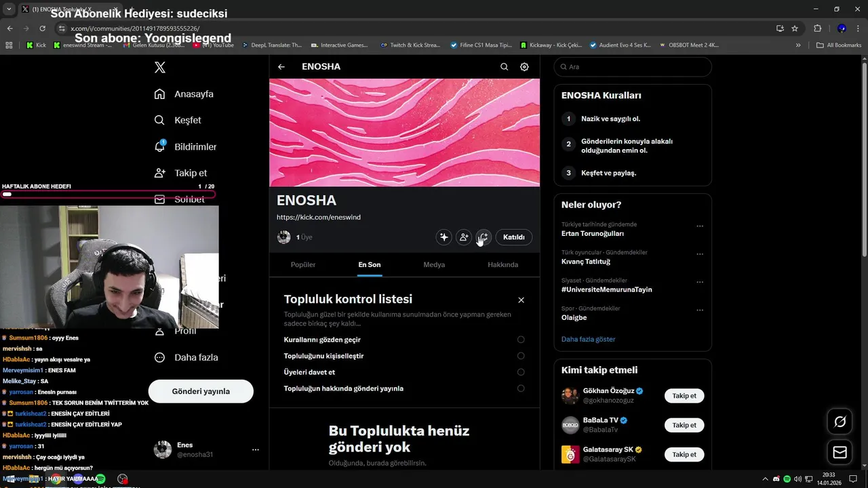Image resolution: width=868 pixels, height=488 pixels.
Task: Go back with the arrow beside ENOSHA title
Action: [x=281, y=66]
